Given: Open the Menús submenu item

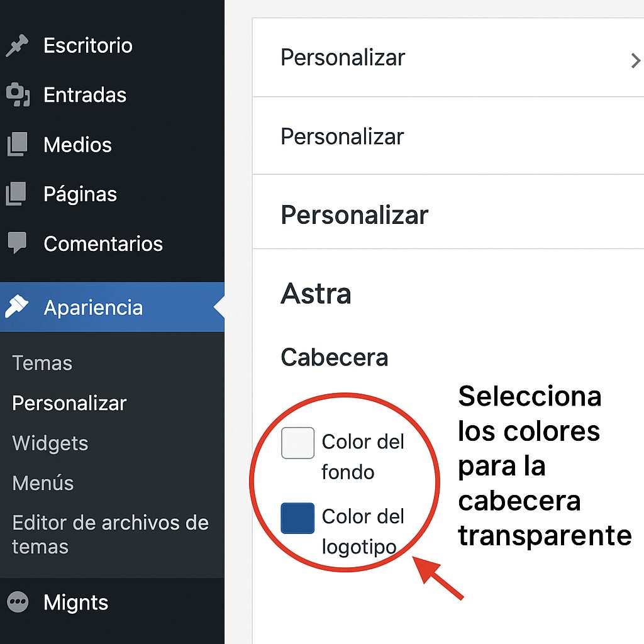Looking at the screenshot, I should point(43,483).
